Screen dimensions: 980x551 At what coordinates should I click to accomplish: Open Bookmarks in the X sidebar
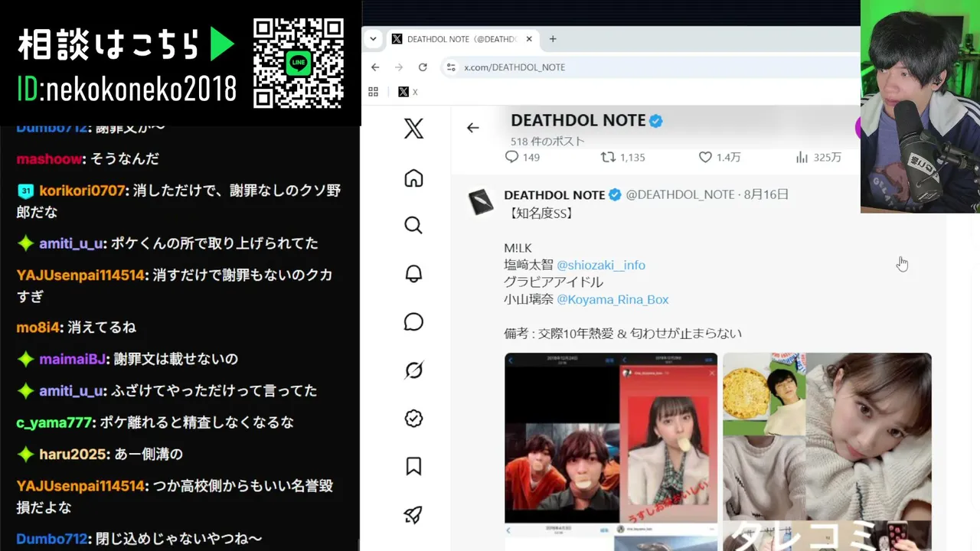413,467
